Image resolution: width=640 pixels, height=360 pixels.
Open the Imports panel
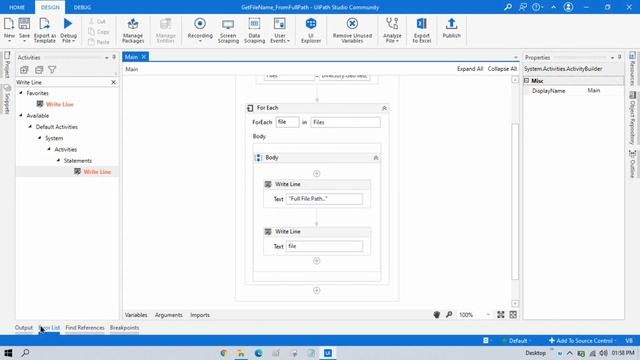200,315
